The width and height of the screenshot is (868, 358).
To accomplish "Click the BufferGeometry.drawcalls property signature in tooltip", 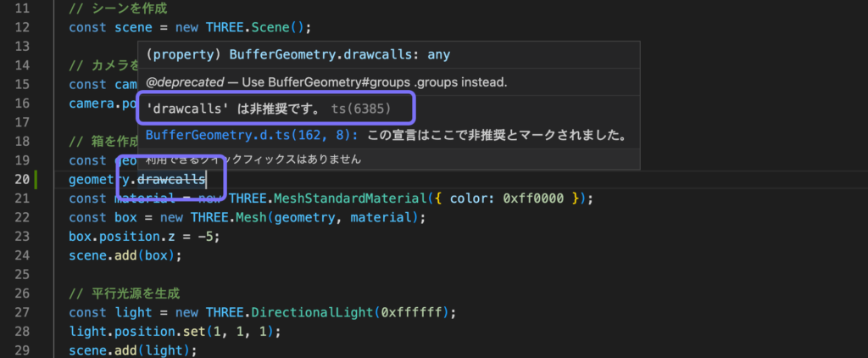I will 298,54.
